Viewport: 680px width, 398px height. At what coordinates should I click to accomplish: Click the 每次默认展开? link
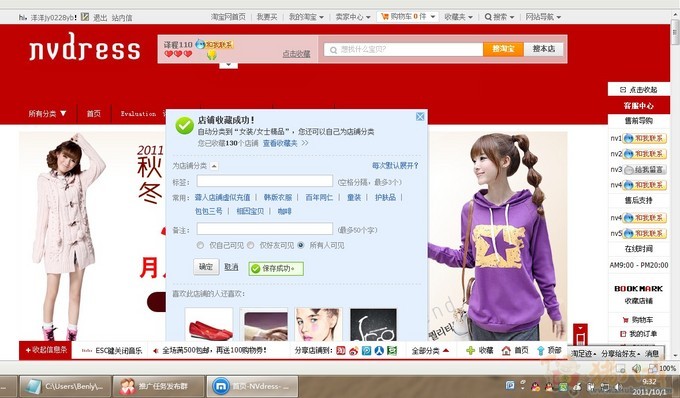point(395,166)
